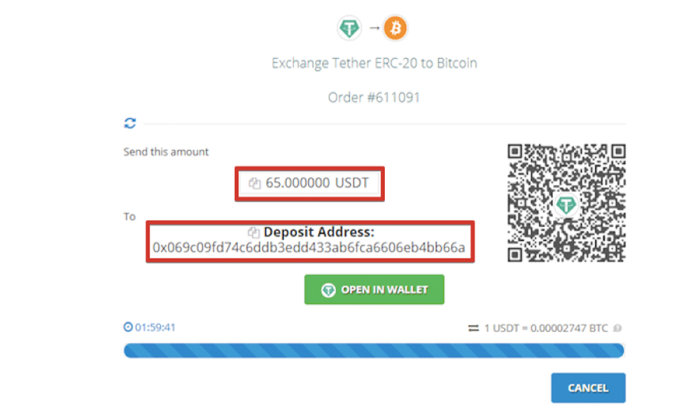Click the striped blue progress bar
This screenshot has height=409, width=700.
374,351
